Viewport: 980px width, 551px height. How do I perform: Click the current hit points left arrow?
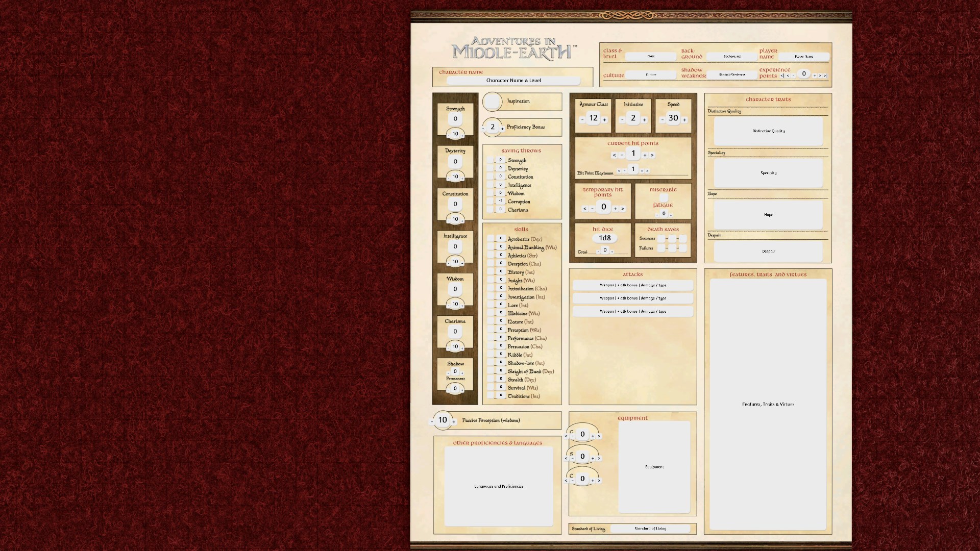(614, 155)
